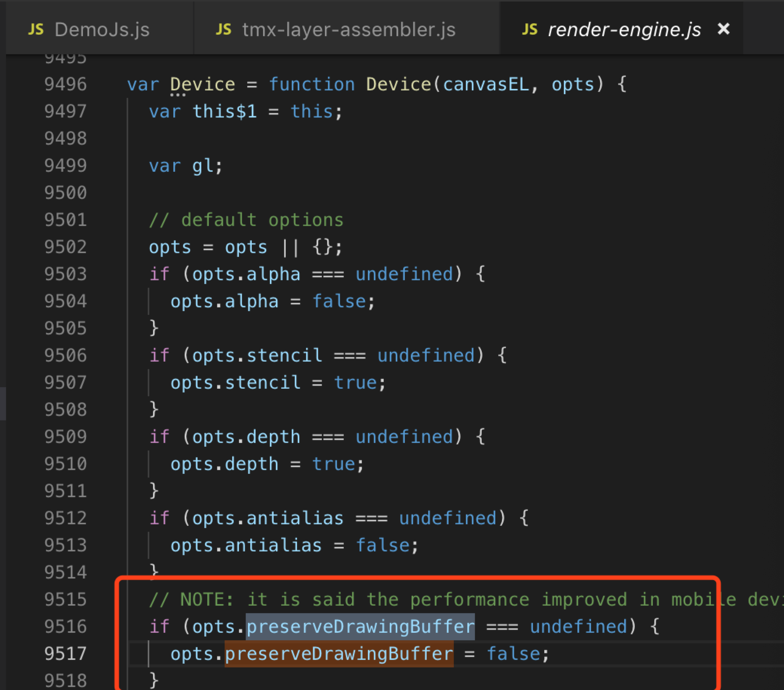
Task: Close the render-engine.js tab
Action: (x=723, y=29)
